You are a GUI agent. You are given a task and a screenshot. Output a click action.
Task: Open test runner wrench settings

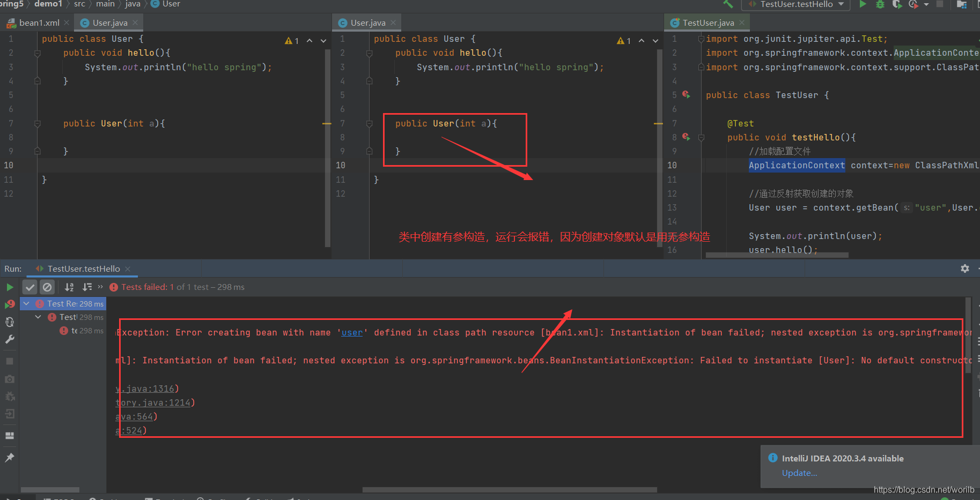[10, 339]
